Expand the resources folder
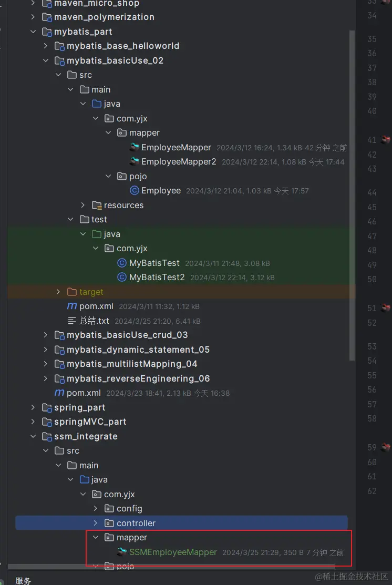 coord(83,205)
